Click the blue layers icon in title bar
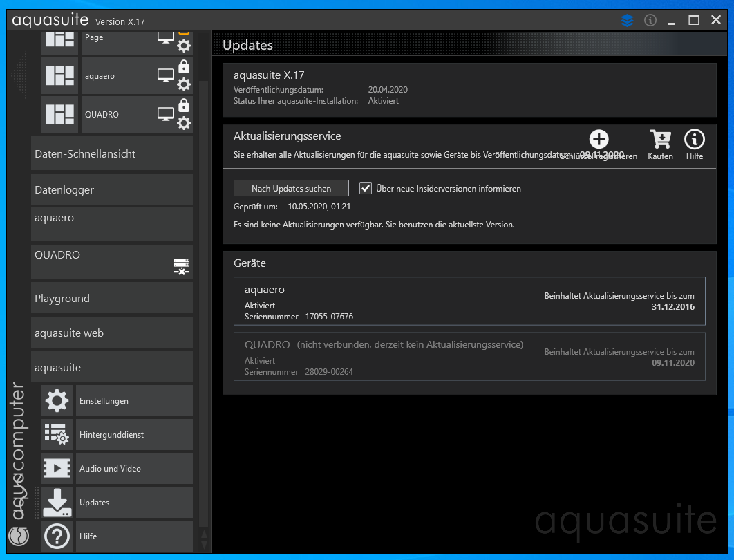 (x=627, y=21)
